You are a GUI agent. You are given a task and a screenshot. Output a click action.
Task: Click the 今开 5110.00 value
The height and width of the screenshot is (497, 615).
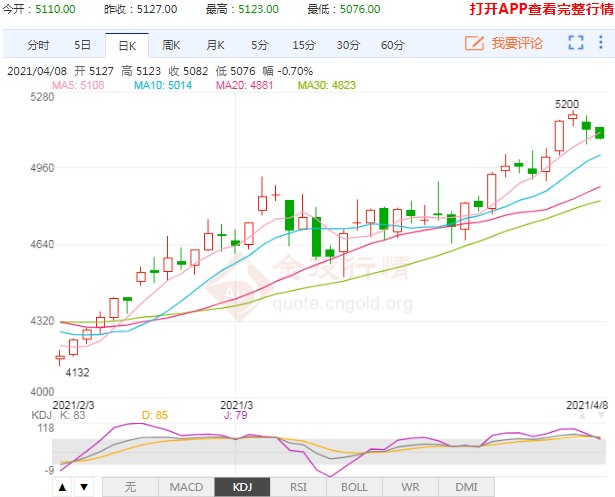click(55, 9)
